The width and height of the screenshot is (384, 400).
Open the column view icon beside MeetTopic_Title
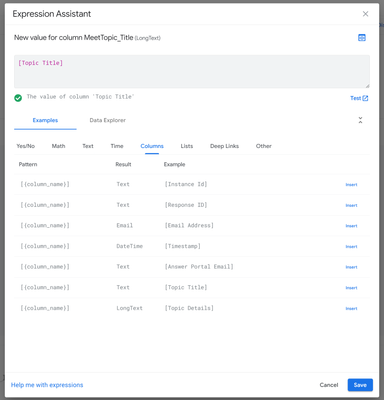(x=362, y=38)
